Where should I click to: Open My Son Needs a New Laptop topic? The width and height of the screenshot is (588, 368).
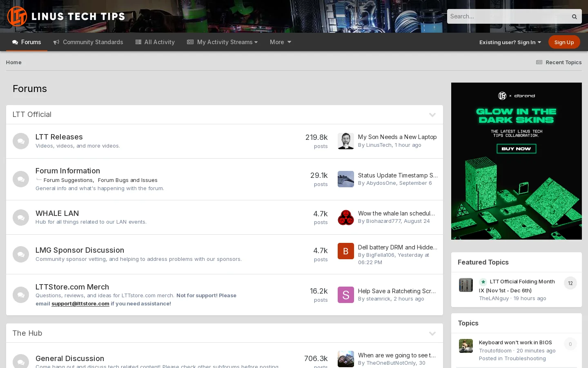(x=397, y=137)
